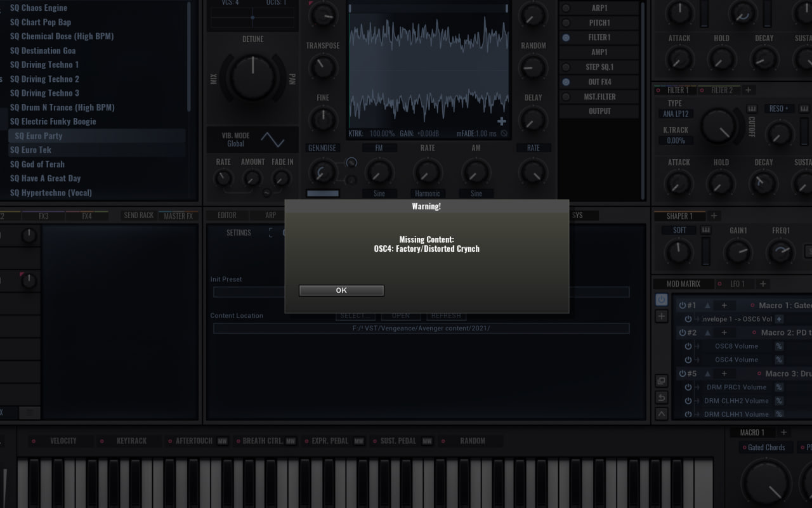
Task: Click the keyboard icon next to RESO
Action: pos(804,108)
